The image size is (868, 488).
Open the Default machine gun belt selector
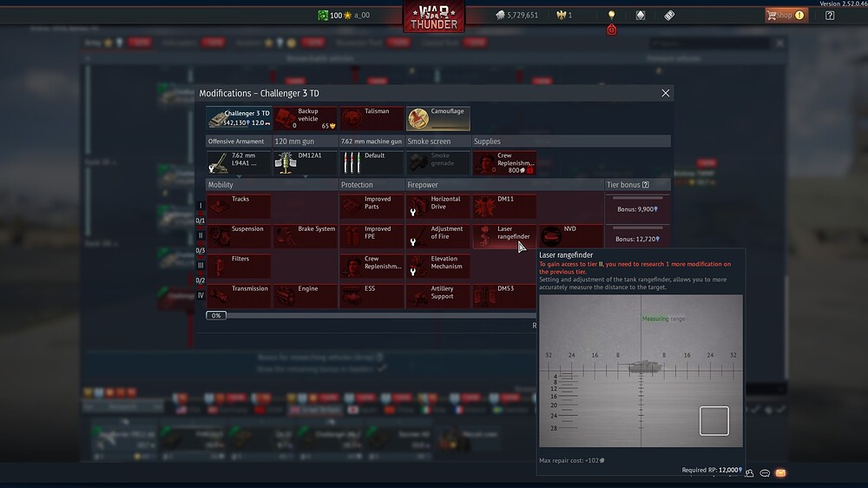coord(372,163)
